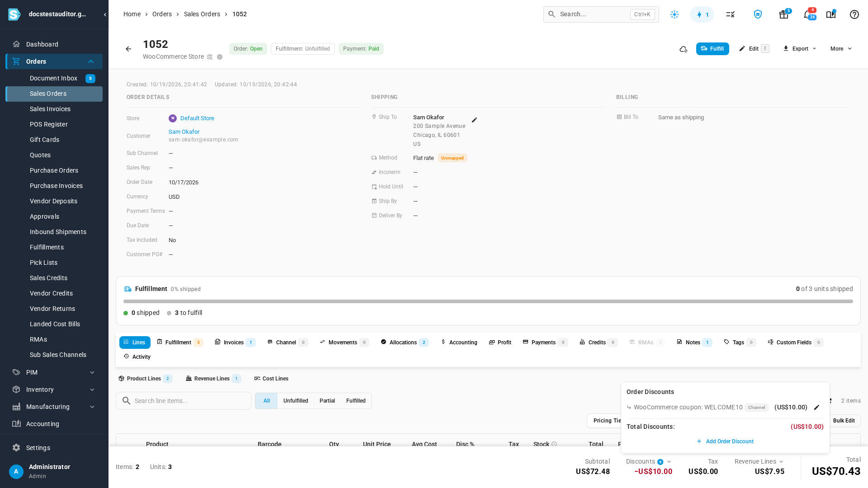The height and width of the screenshot is (488, 868).
Task: Click the Stock column info icon
Action: pos(554,444)
